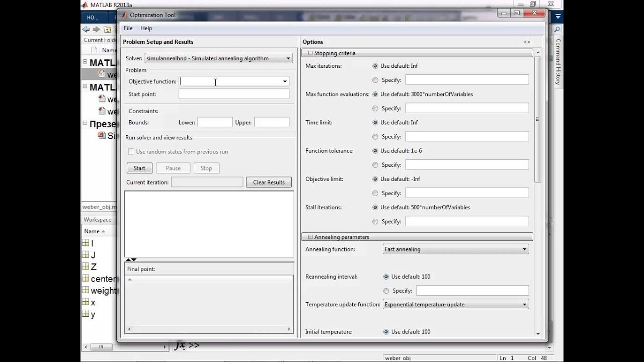Select Use default for Function tolerance
The width and height of the screenshot is (644, 362).
tap(375, 150)
